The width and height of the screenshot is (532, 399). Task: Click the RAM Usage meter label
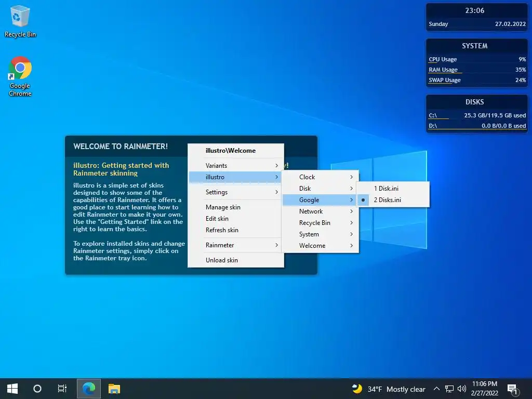coord(443,70)
